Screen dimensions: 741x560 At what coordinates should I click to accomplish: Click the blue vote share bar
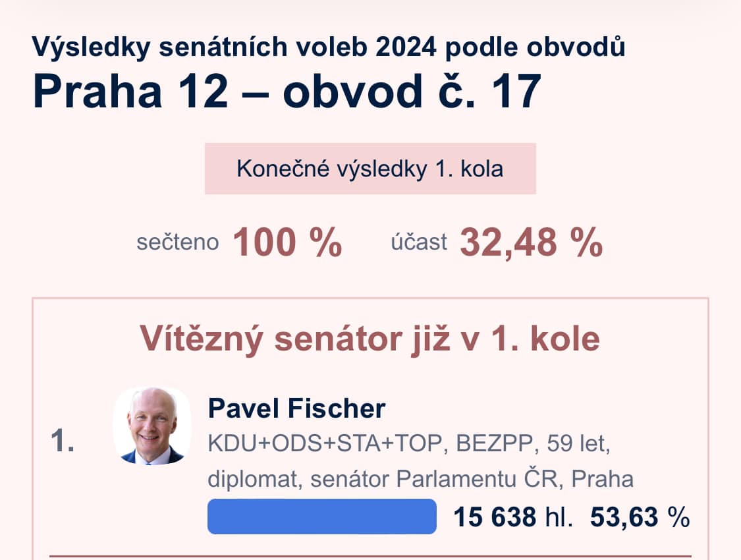(322, 517)
